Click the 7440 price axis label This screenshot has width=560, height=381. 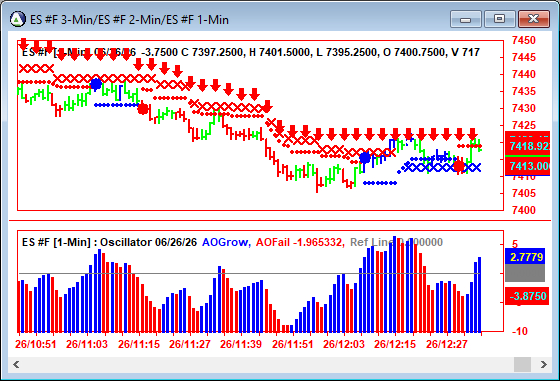pyautogui.click(x=524, y=74)
